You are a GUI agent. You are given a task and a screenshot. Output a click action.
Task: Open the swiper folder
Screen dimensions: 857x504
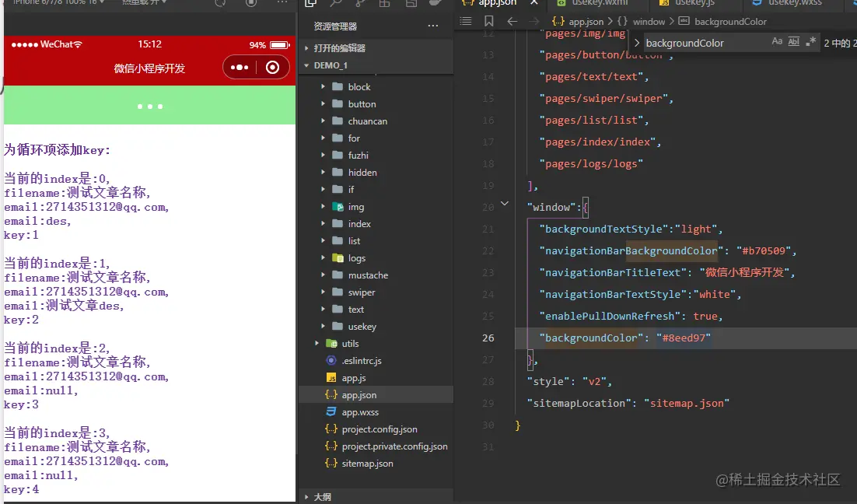pyautogui.click(x=362, y=292)
